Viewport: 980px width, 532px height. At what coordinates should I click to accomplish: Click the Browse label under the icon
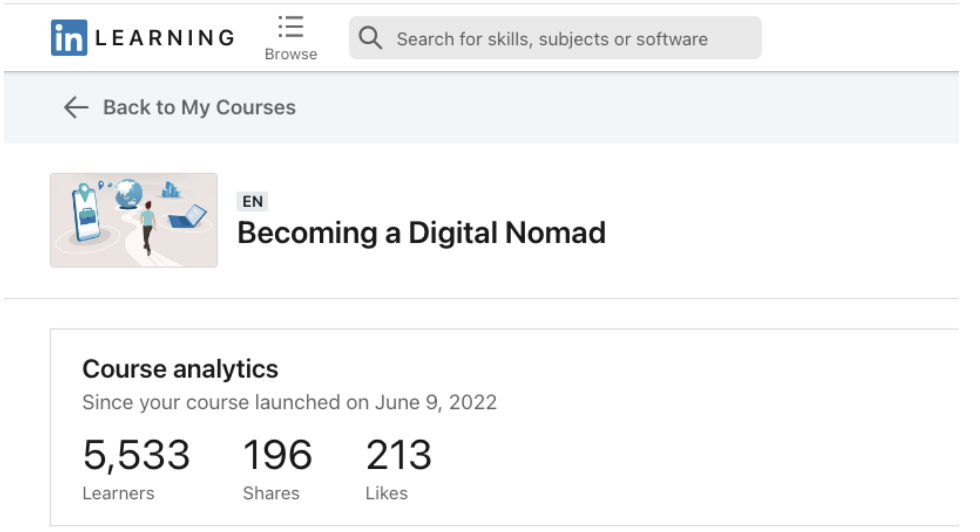point(291,54)
